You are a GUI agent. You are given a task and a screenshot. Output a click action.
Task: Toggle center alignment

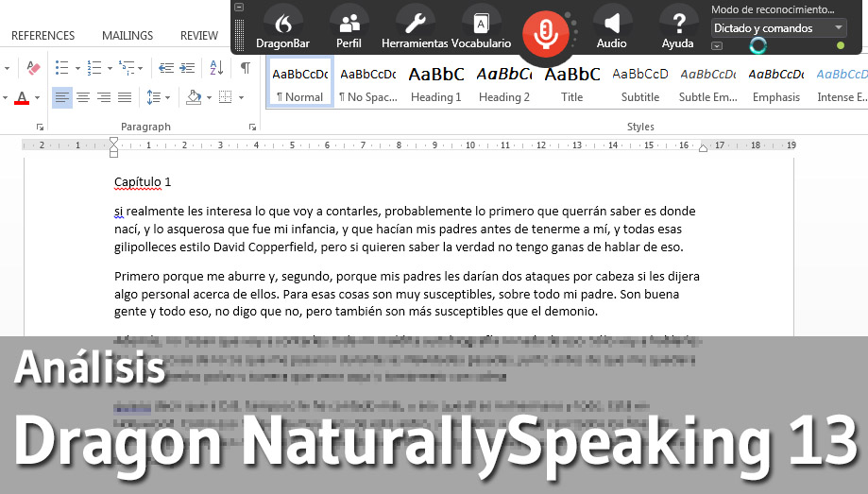click(83, 98)
